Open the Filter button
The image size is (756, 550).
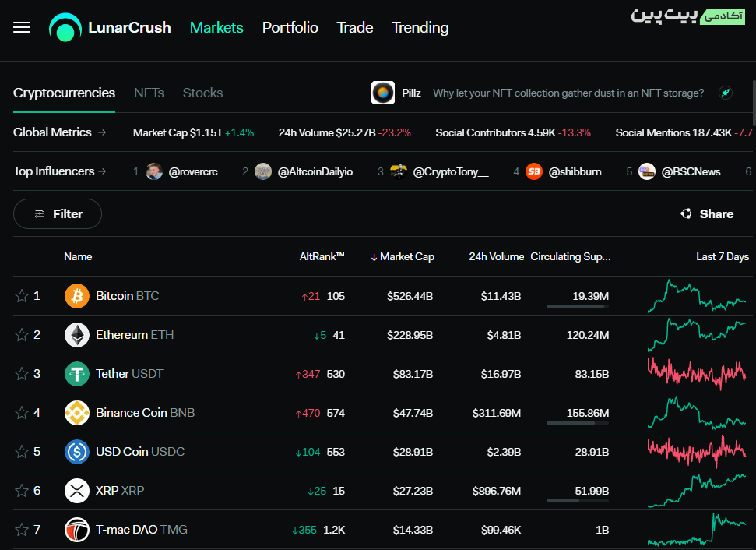coord(58,213)
